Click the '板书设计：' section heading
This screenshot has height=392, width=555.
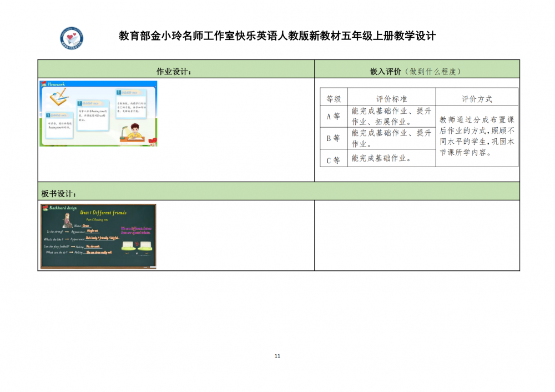tap(59, 194)
